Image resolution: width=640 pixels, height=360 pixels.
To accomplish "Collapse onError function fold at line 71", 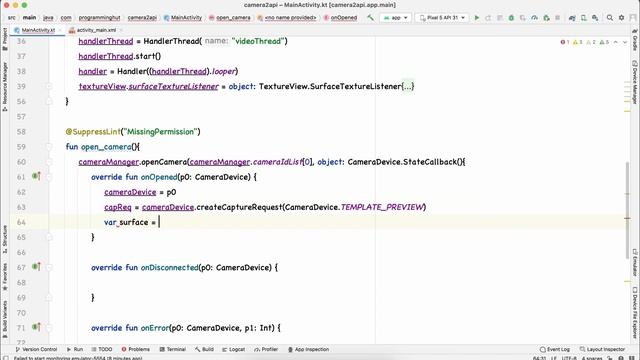I will pyautogui.click(x=49, y=328).
